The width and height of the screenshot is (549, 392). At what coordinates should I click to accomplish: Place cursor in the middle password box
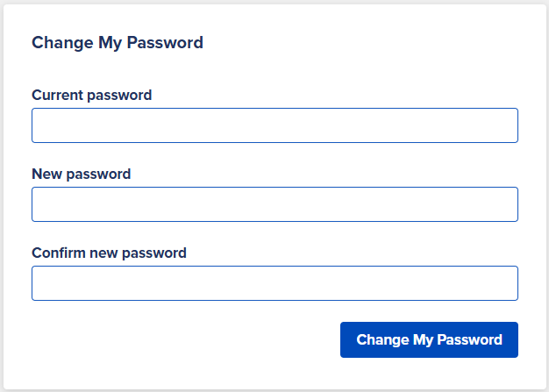[x=274, y=204]
